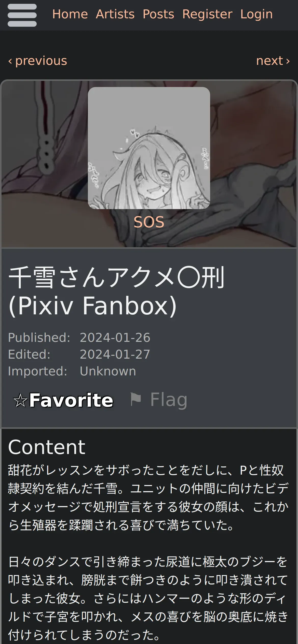Image resolution: width=298 pixels, height=644 pixels.
Task: Report the post using Flag
Action: point(159,400)
